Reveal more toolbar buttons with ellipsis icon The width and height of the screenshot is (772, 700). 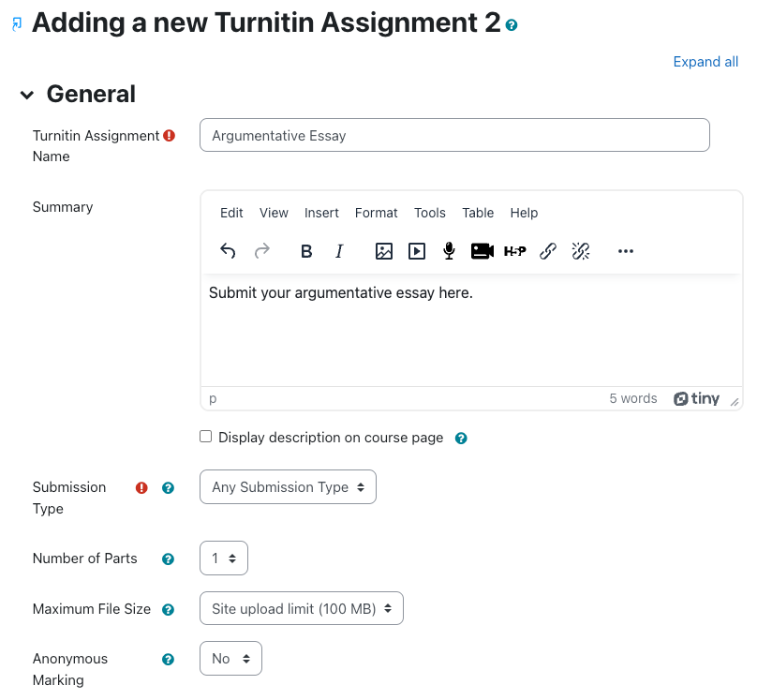coord(626,251)
